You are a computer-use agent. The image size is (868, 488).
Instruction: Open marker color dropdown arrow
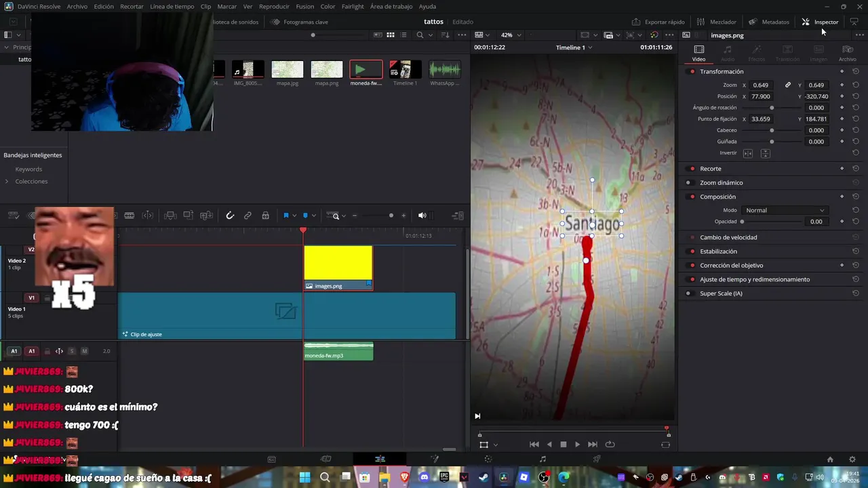(x=313, y=216)
